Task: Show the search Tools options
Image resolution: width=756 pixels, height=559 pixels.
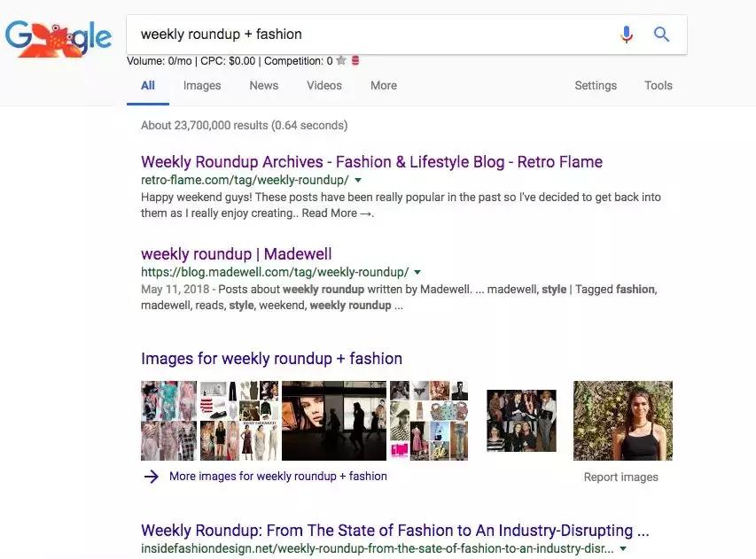Action: pyautogui.click(x=659, y=86)
